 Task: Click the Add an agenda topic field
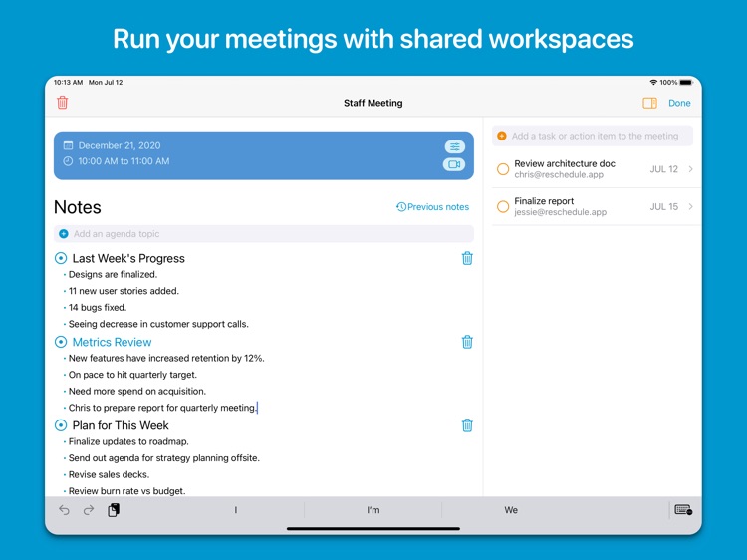point(264,234)
